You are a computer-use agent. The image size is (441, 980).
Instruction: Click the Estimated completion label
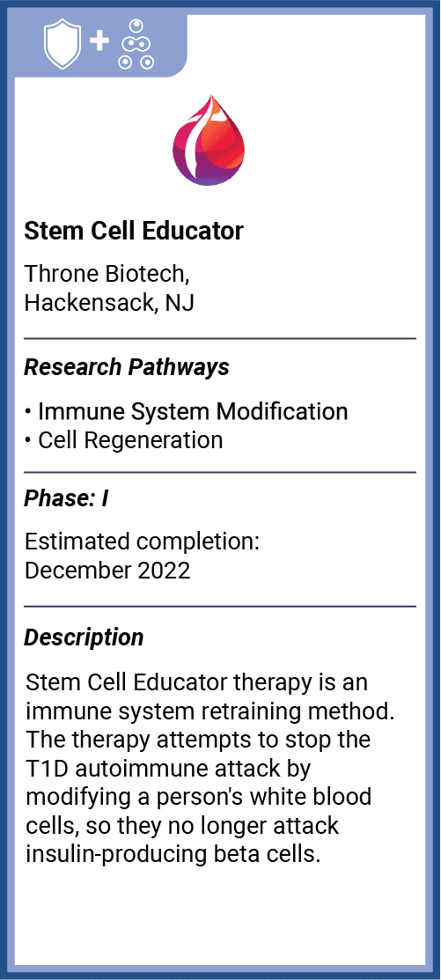142,542
